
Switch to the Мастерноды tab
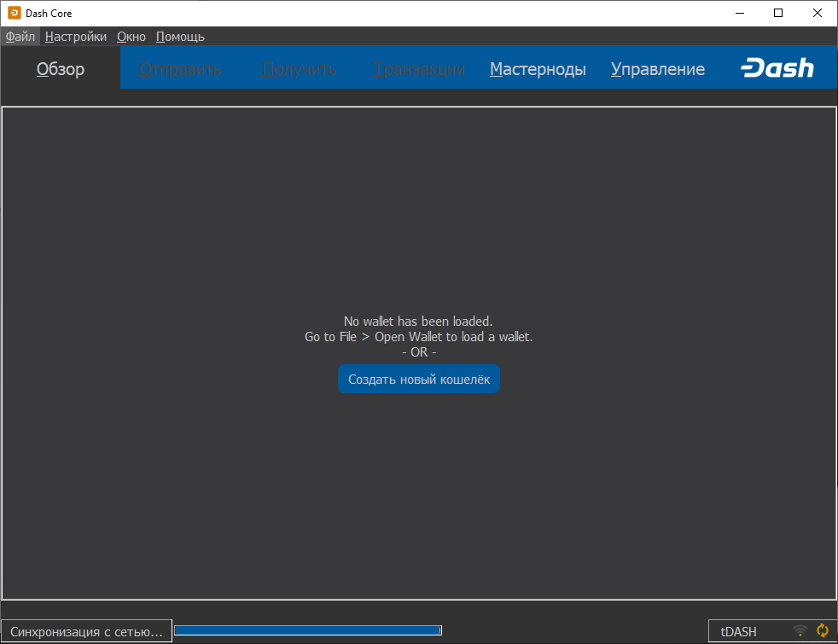click(x=538, y=69)
